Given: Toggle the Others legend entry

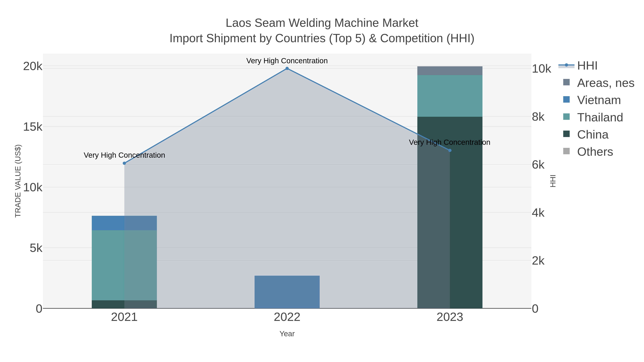Looking at the screenshot, I should tap(588, 152).
